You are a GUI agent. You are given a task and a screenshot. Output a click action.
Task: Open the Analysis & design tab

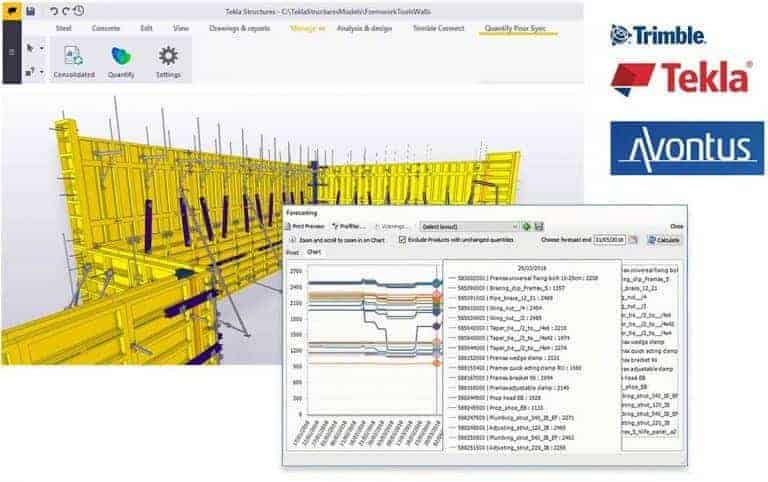point(364,28)
